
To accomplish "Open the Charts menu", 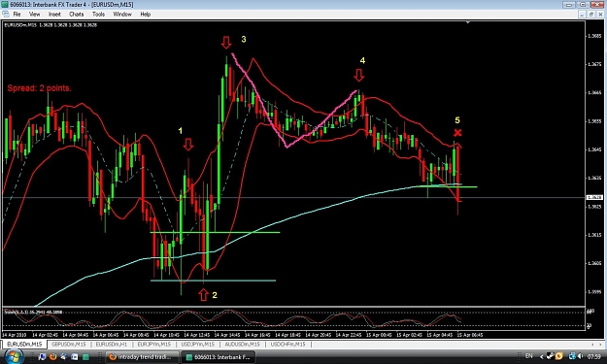I will click(x=77, y=15).
